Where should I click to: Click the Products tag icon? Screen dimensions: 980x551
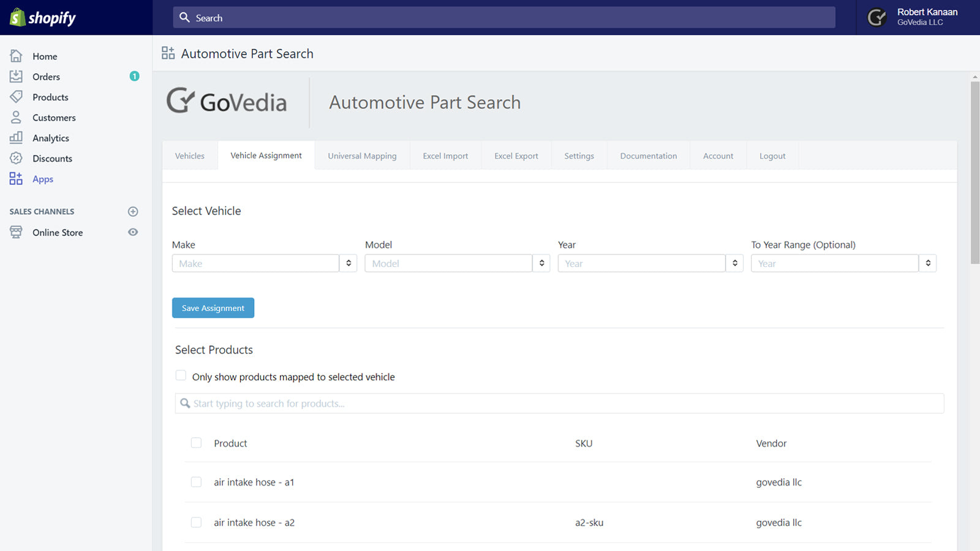tap(16, 97)
